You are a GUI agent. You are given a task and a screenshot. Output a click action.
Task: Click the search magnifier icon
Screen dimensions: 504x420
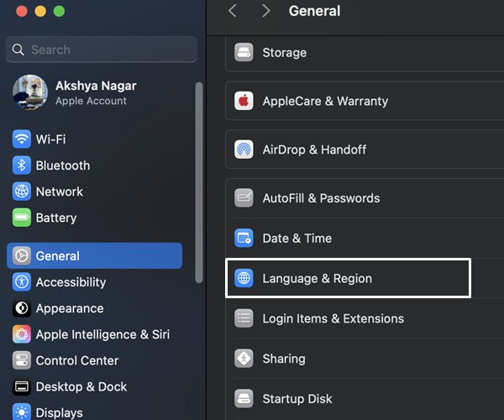click(18, 50)
